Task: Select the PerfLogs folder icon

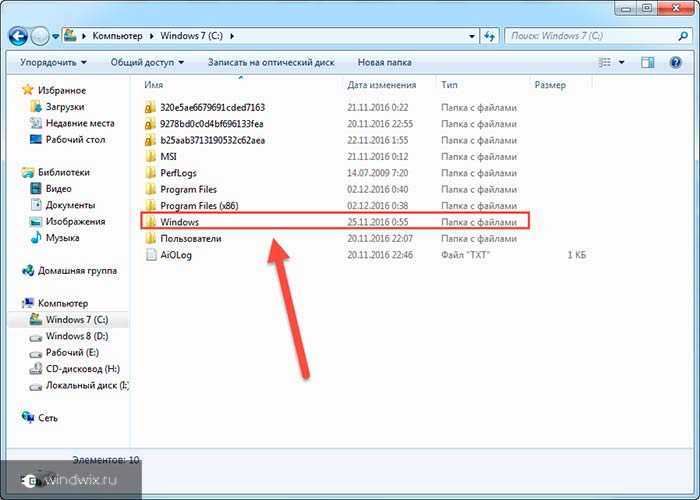Action: [x=151, y=173]
